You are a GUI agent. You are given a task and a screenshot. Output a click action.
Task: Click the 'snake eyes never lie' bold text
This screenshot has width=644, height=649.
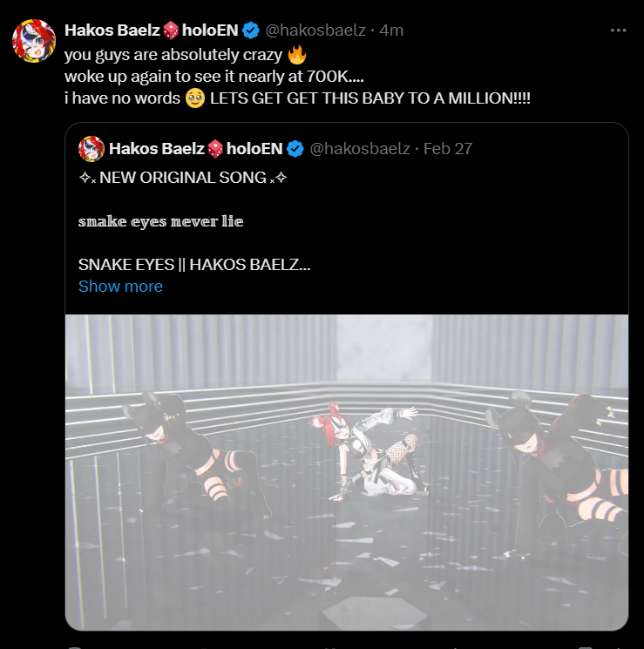point(161,221)
